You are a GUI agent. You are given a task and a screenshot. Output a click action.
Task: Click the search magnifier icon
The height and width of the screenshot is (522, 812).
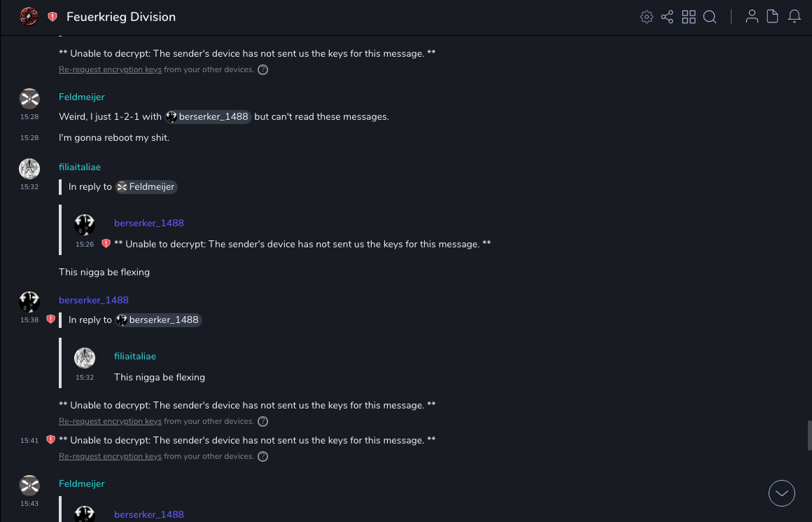point(710,17)
